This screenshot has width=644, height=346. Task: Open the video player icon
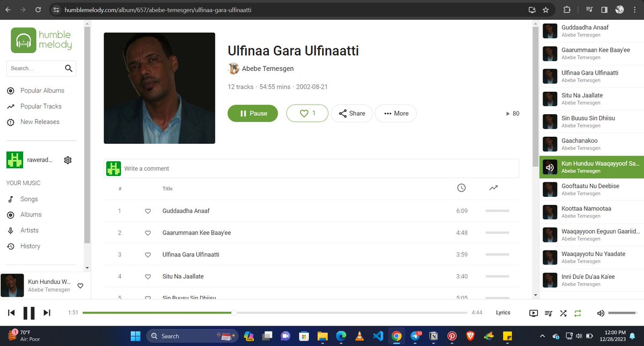(533, 313)
